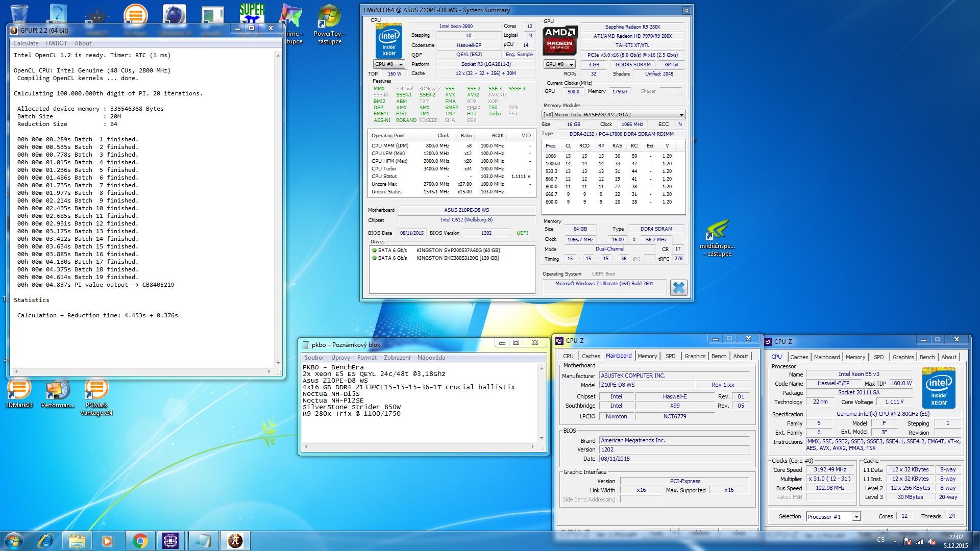Expand the Micron memory module dropdown

(614, 115)
